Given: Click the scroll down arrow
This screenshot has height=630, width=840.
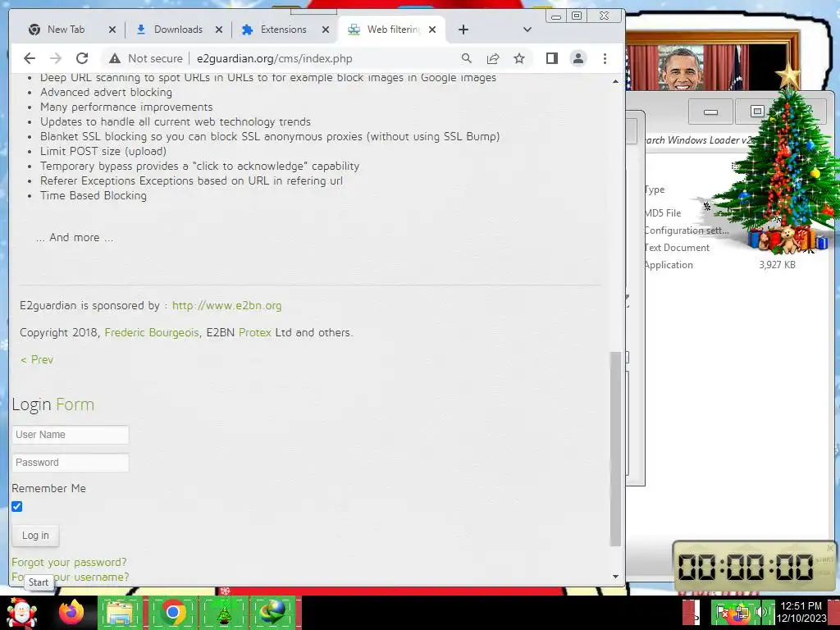Looking at the screenshot, I should (x=615, y=577).
